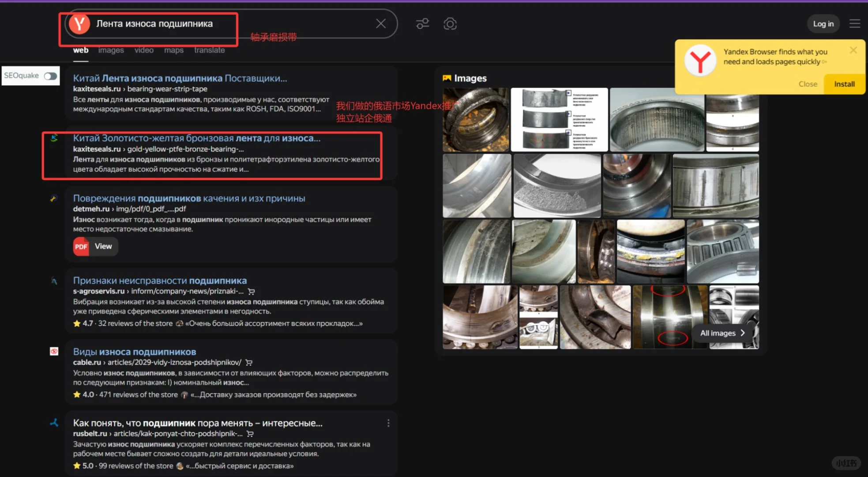Click the Log in button
868x477 pixels.
point(823,24)
